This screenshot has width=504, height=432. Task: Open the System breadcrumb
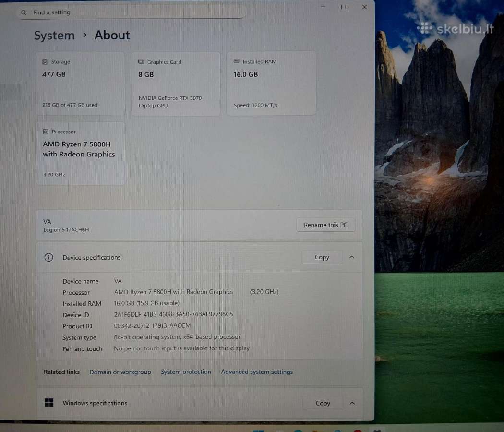coord(54,36)
